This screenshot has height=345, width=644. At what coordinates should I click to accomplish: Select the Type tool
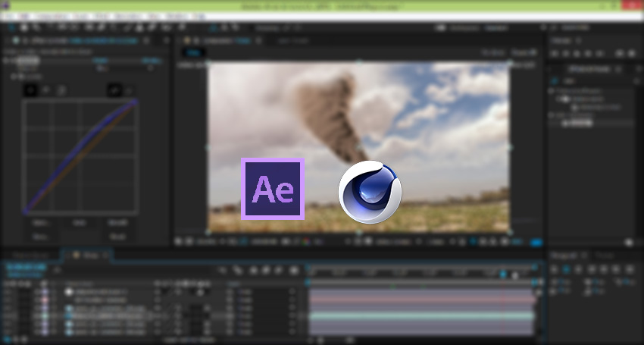tap(114, 27)
